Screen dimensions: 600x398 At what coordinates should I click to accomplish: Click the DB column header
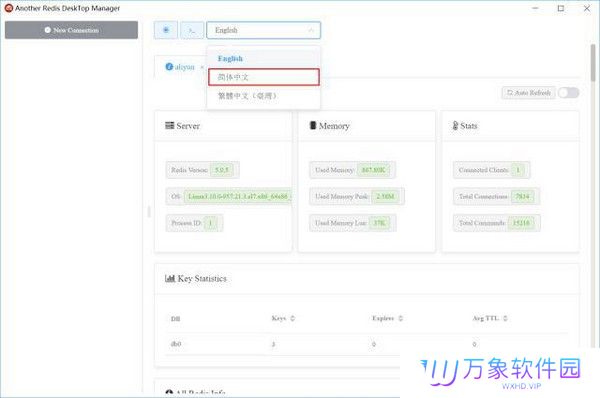(176, 318)
